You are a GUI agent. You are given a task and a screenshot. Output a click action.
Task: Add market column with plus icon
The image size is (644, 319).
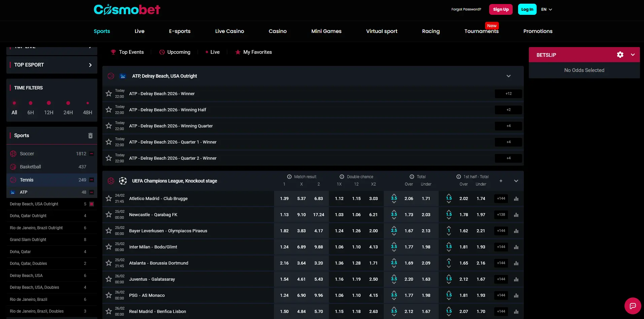(501, 181)
